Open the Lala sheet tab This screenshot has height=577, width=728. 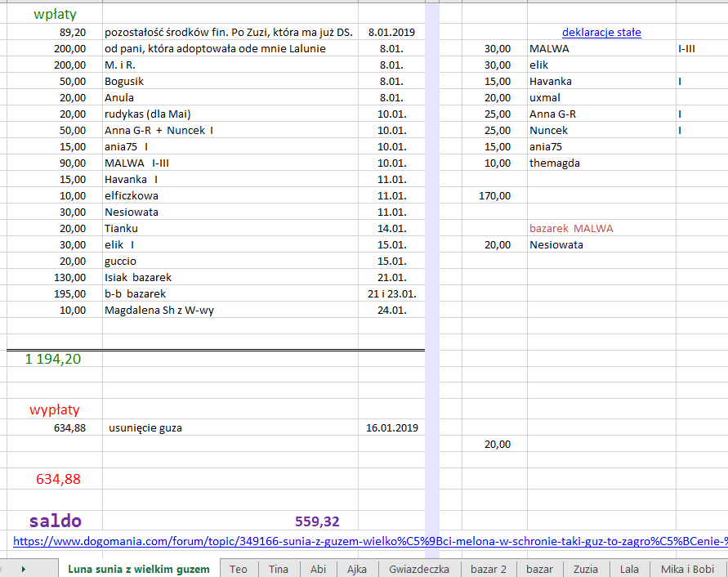pos(629,569)
